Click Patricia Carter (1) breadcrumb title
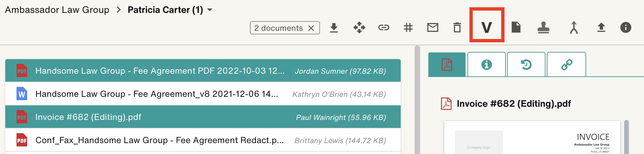The width and height of the screenshot is (644, 154). click(x=165, y=10)
